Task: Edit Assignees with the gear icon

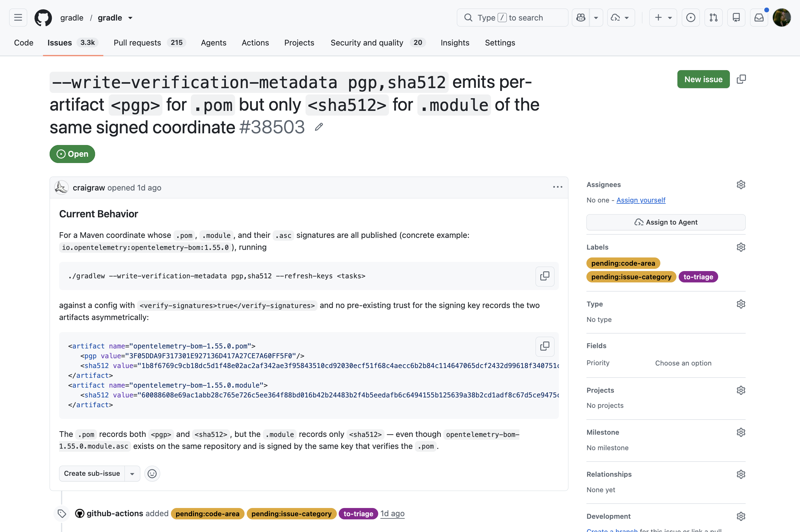Action: (741, 184)
